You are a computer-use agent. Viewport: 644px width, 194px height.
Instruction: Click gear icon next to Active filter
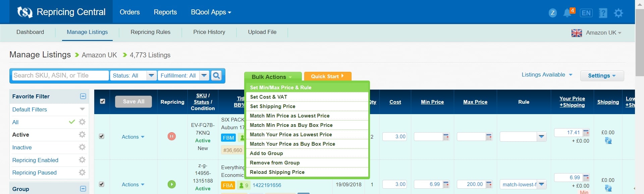(x=82, y=135)
